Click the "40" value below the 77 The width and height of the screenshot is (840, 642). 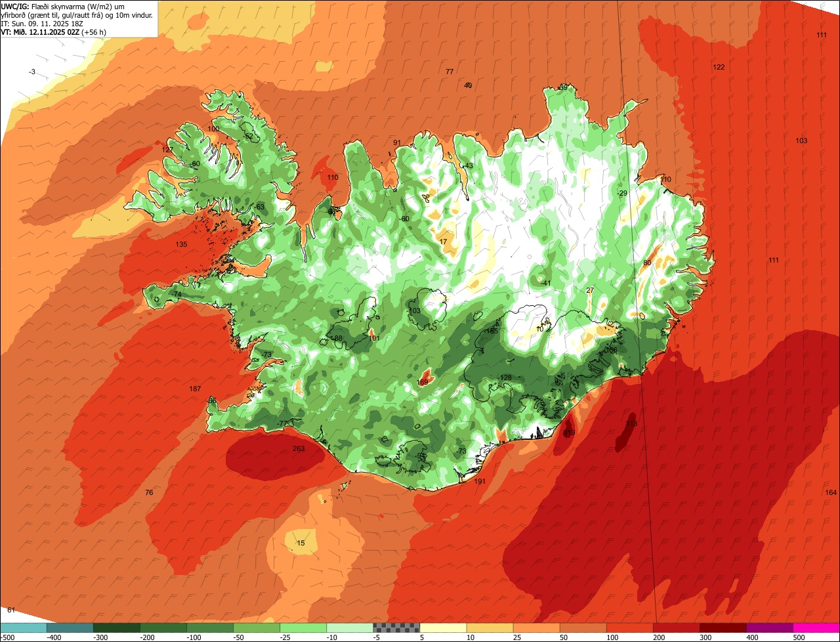[x=468, y=85]
